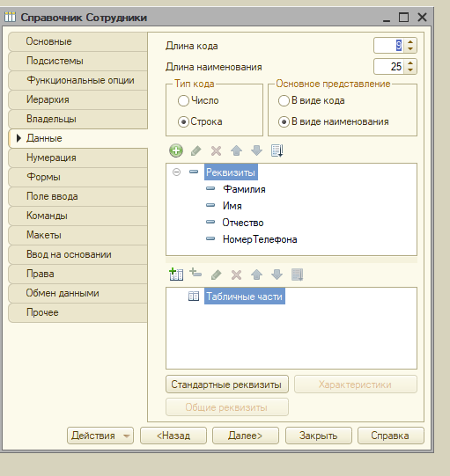The height and width of the screenshot is (476, 450).
Task: Click the table icon beside Табличные части
Action: click(194, 296)
